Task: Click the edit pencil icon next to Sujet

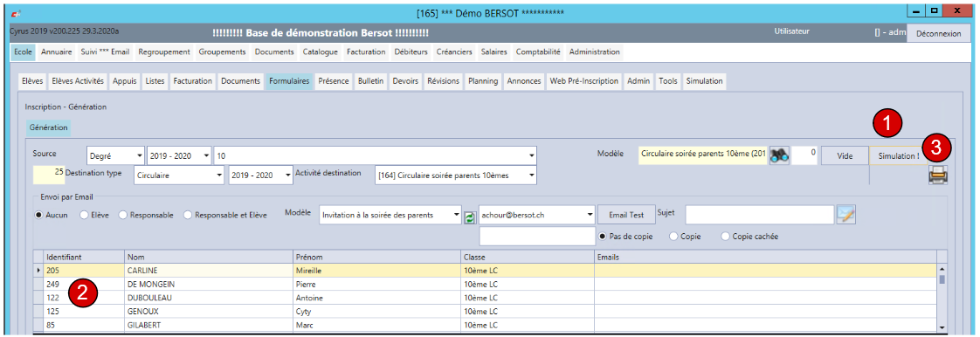Action: click(846, 215)
